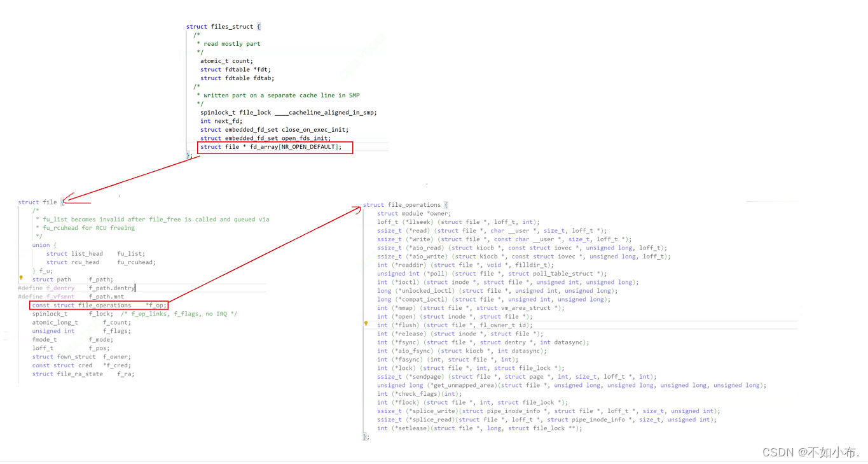Click 'const struct cred *f_cred;' line
The width and height of the screenshot is (868, 464).
tap(81, 365)
